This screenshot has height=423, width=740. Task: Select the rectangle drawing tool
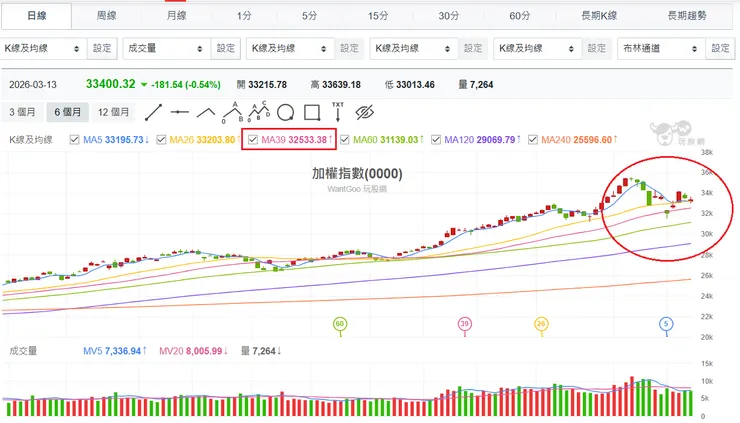click(312, 112)
